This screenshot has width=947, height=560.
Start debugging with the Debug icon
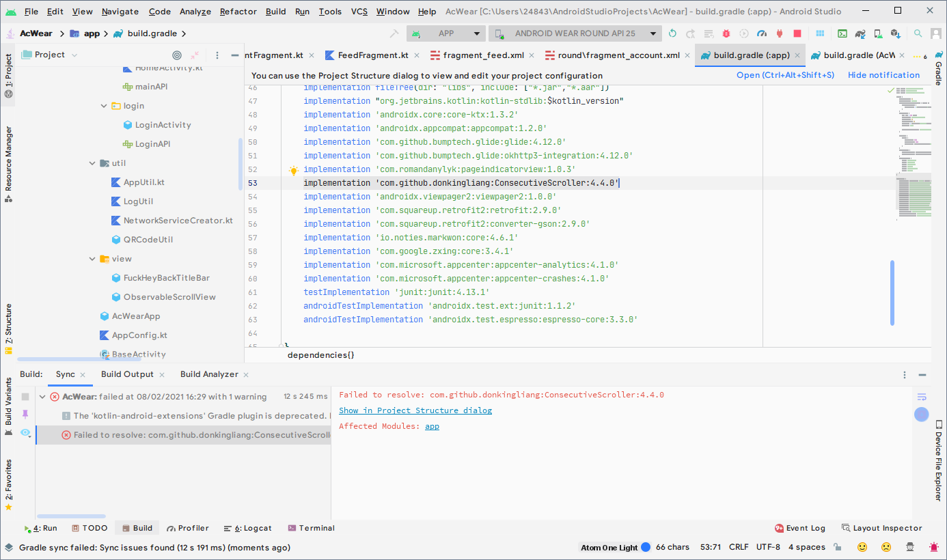726,33
